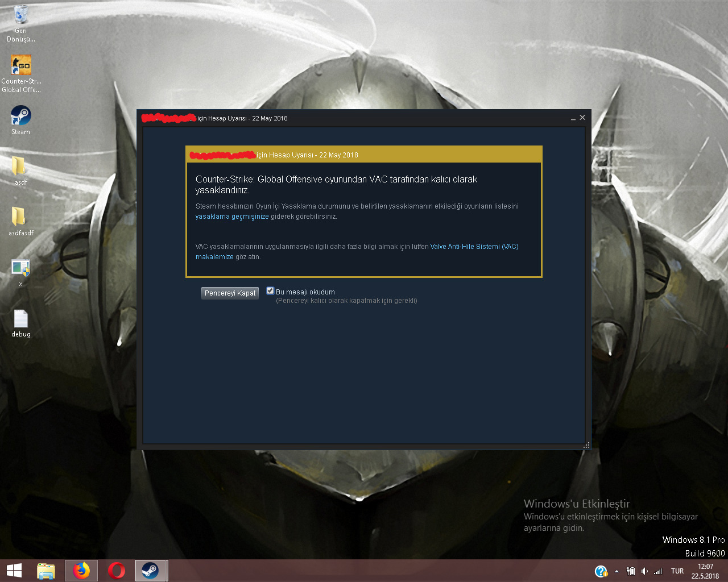This screenshot has height=582, width=728.
Task: Click the 'Pencereyi kalıcı olarak kapatmak için gerekli' note
Action: click(x=346, y=301)
